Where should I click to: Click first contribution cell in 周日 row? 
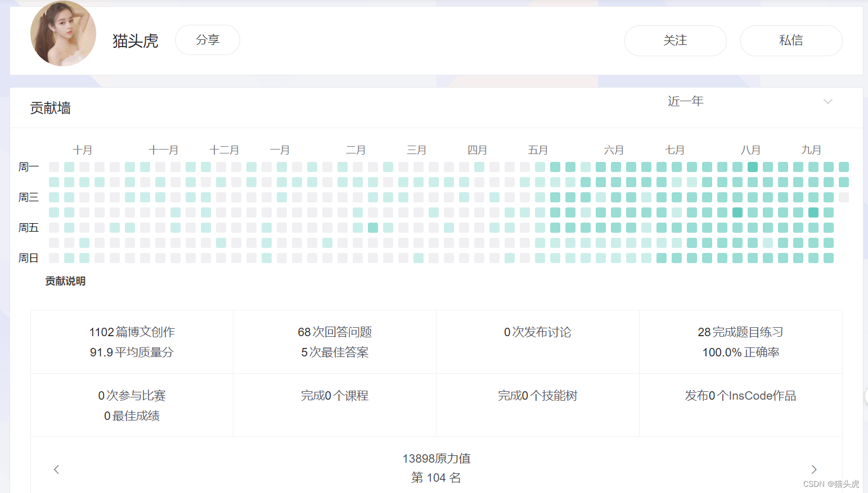(x=54, y=258)
